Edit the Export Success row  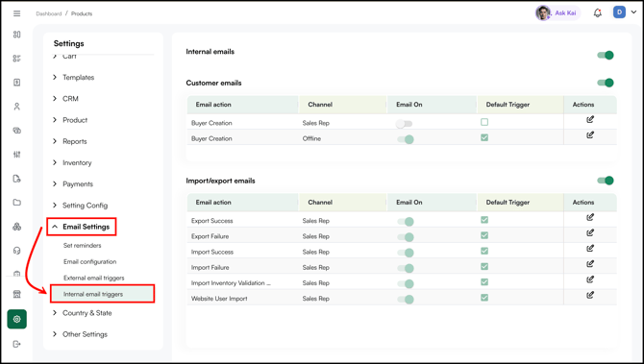pos(590,217)
